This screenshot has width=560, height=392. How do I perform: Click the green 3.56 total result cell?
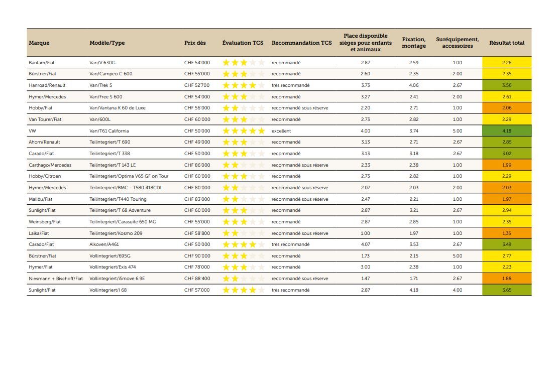point(507,85)
